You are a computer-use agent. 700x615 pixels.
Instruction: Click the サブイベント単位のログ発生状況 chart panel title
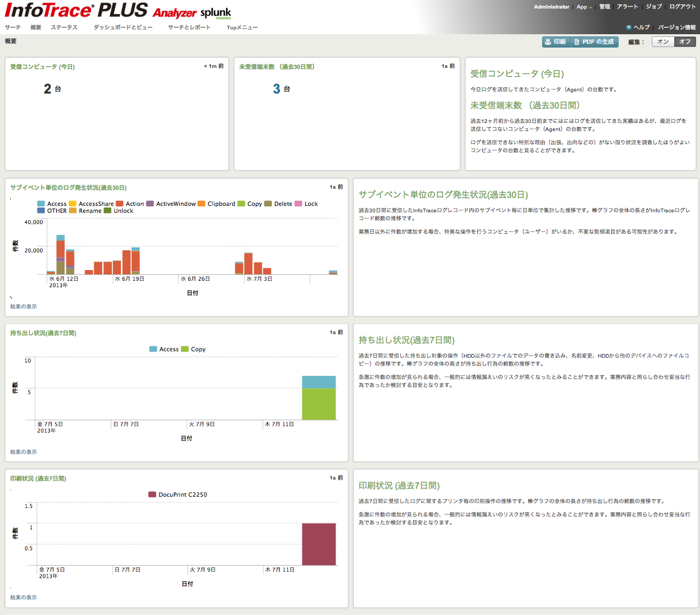pos(69,188)
